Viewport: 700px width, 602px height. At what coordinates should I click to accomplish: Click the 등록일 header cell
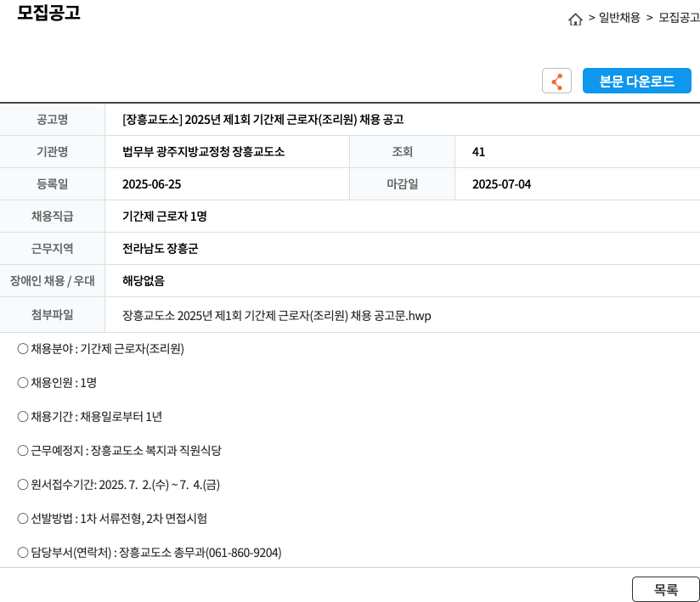[x=52, y=184]
